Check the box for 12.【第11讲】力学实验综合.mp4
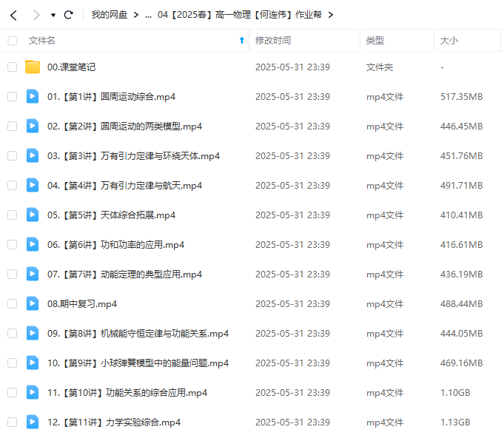 point(13,422)
